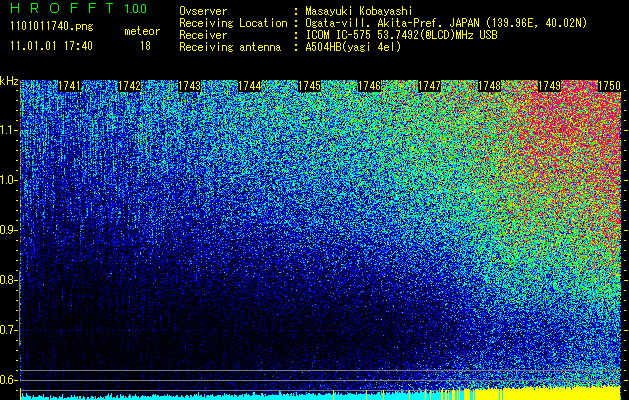Click the 1745 time marker
This screenshot has height=400, width=629.
point(310,86)
